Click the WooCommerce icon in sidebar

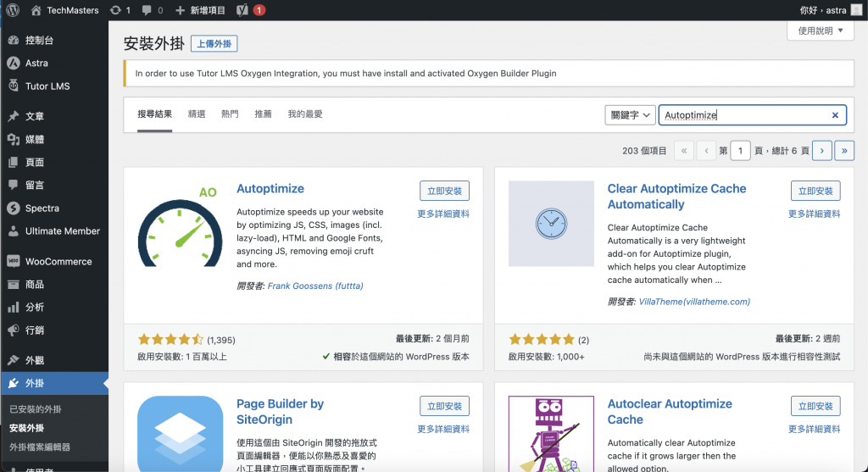click(14, 261)
